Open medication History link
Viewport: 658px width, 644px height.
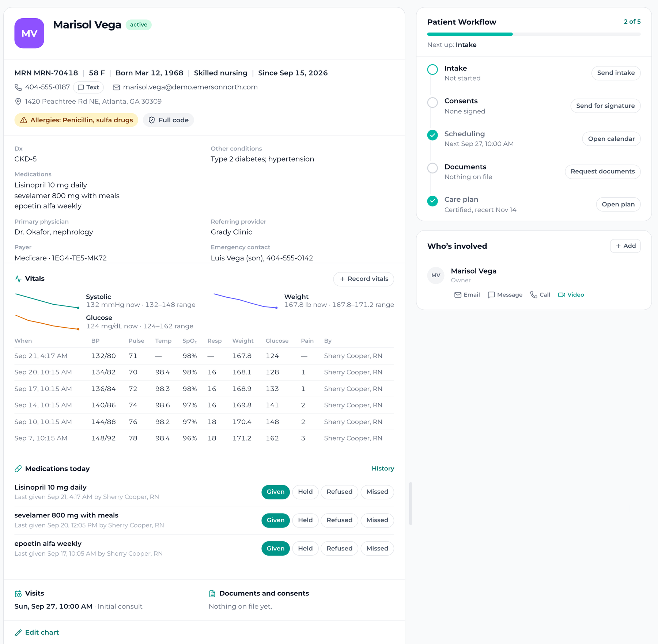tap(383, 469)
